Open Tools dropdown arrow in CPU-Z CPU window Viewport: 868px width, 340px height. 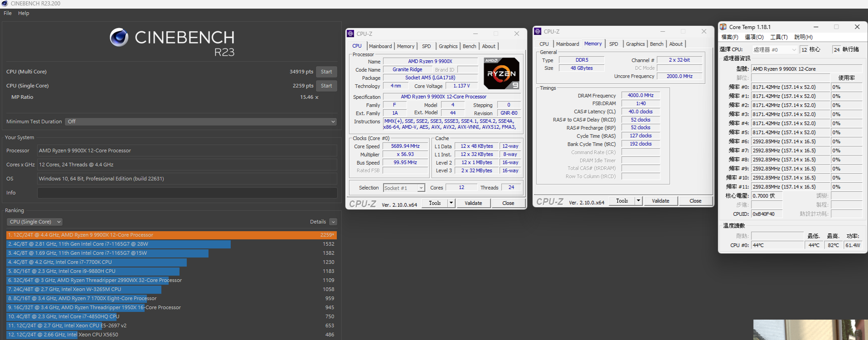pyautogui.click(x=451, y=203)
